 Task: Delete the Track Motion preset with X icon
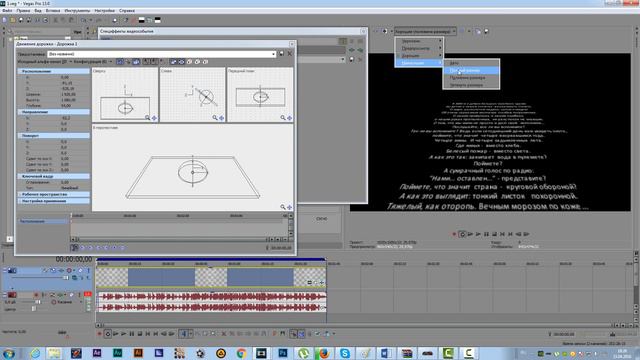click(x=290, y=54)
